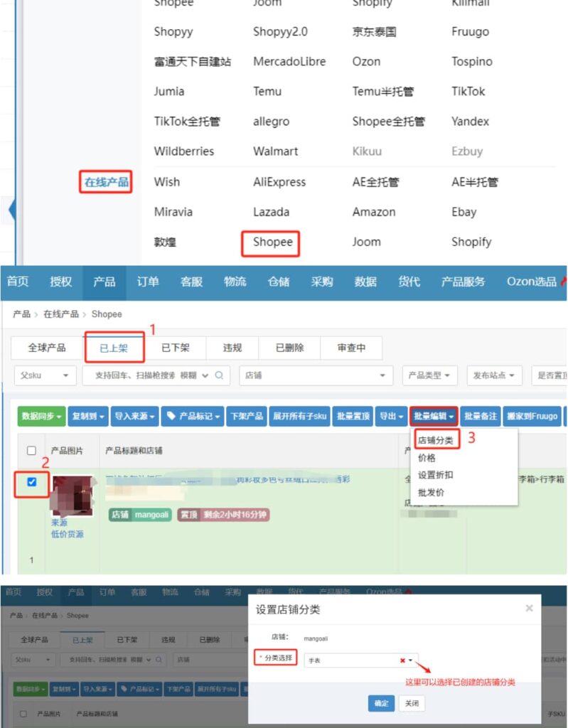Click the 搬家到Fruugo button

coord(532,416)
